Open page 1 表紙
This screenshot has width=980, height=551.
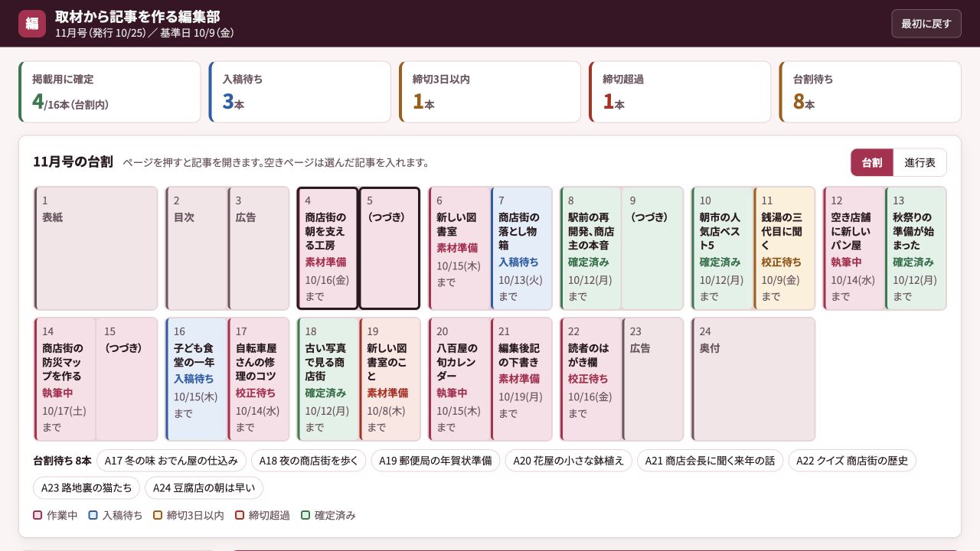tap(96, 249)
